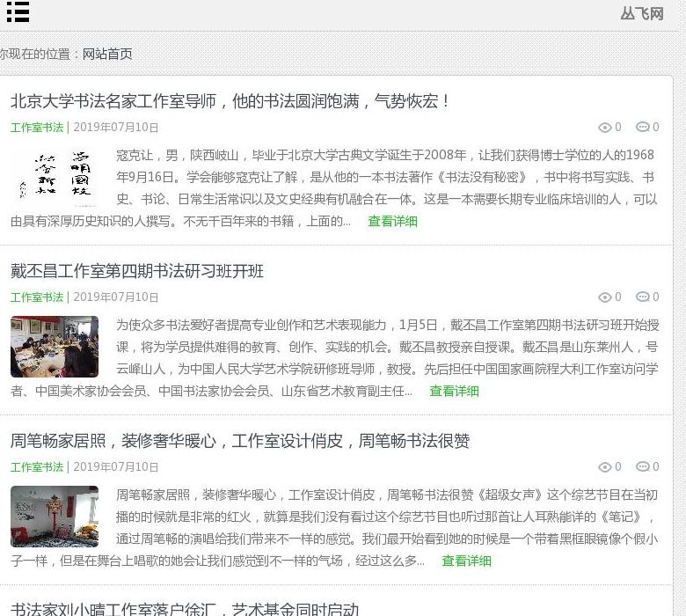686x616 pixels.
Task: Click 查看详细 link for 寇克让 article
Action: coord(392,221)
